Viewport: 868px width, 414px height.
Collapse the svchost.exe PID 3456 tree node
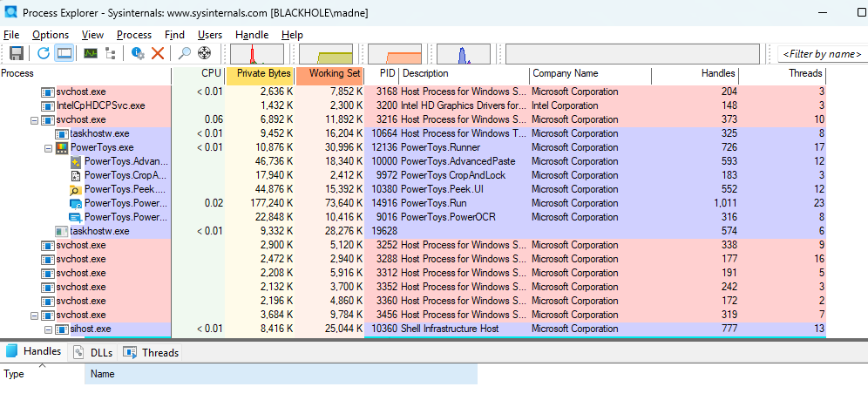(34, 315)
